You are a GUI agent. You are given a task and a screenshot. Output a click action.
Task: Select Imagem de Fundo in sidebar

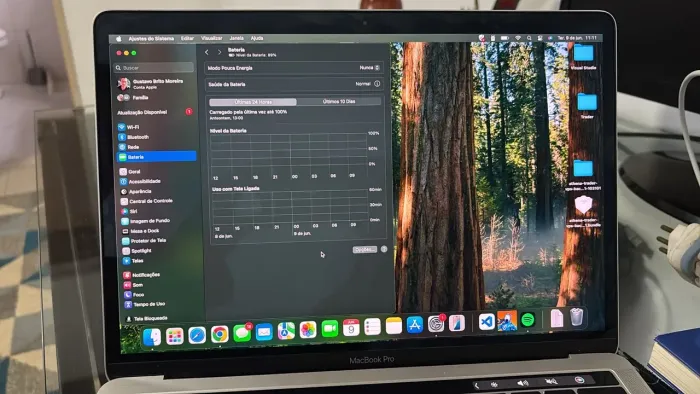coord(158,221)
